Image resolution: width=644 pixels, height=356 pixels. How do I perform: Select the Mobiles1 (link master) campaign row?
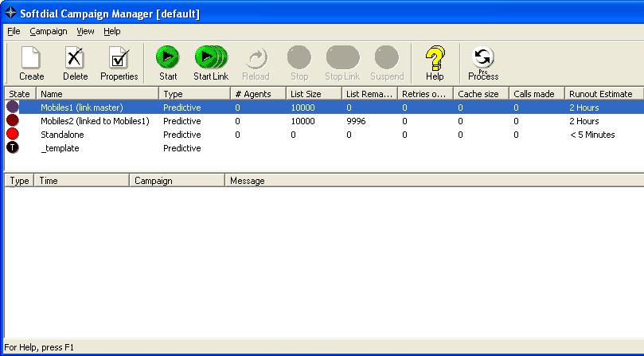325,108
